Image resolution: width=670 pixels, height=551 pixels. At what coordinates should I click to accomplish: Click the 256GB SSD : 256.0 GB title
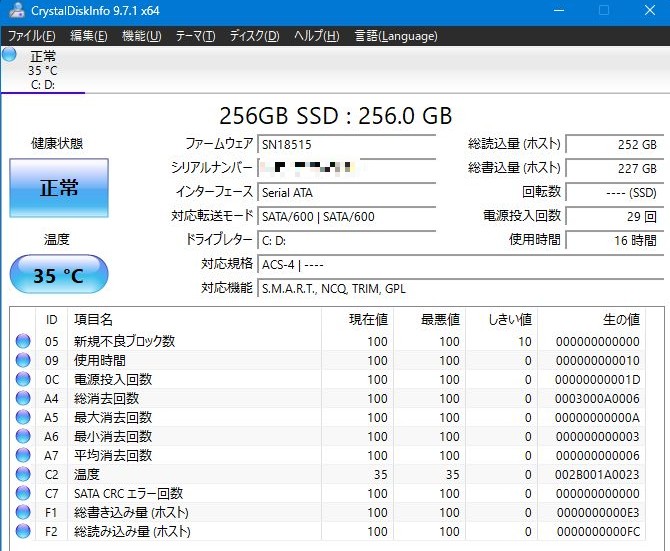pyautogui.click(x=335, y=115)
